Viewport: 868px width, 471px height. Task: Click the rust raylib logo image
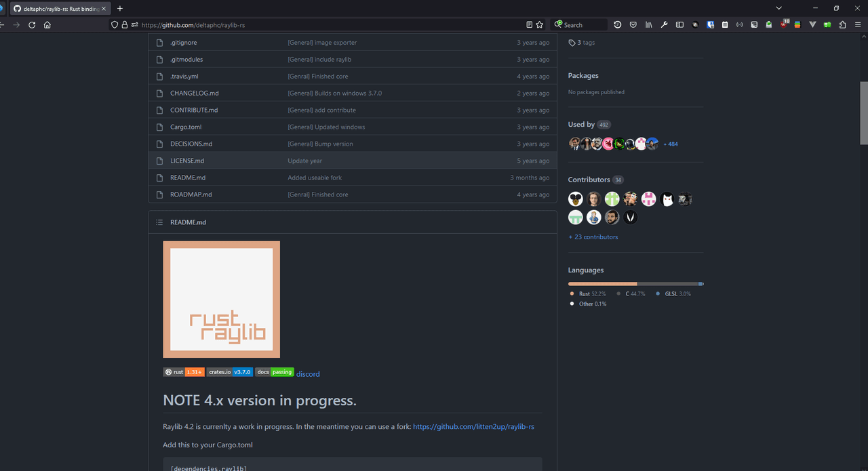click(x=221, y=299)
